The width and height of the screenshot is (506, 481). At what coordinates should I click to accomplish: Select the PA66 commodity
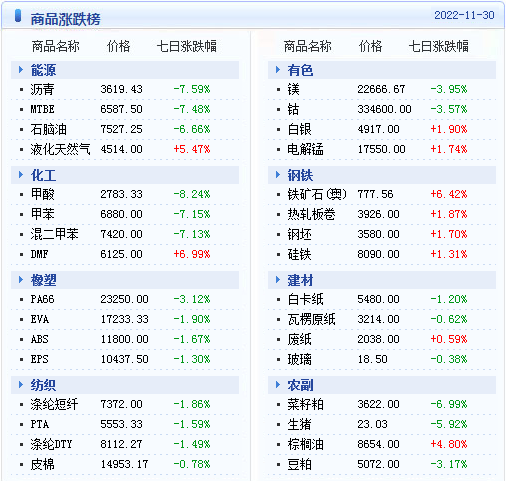[42, 299]
